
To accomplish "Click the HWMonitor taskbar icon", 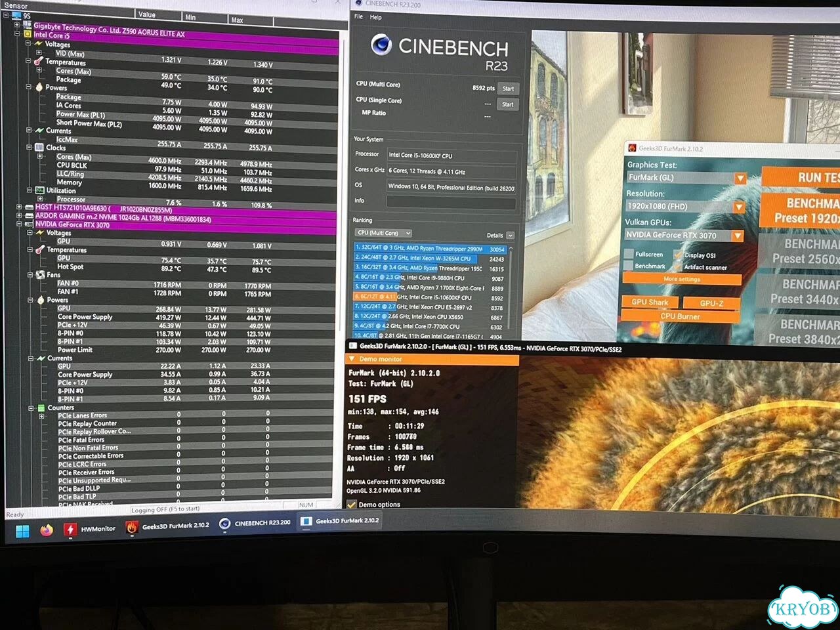I will [x=70, y=530].
